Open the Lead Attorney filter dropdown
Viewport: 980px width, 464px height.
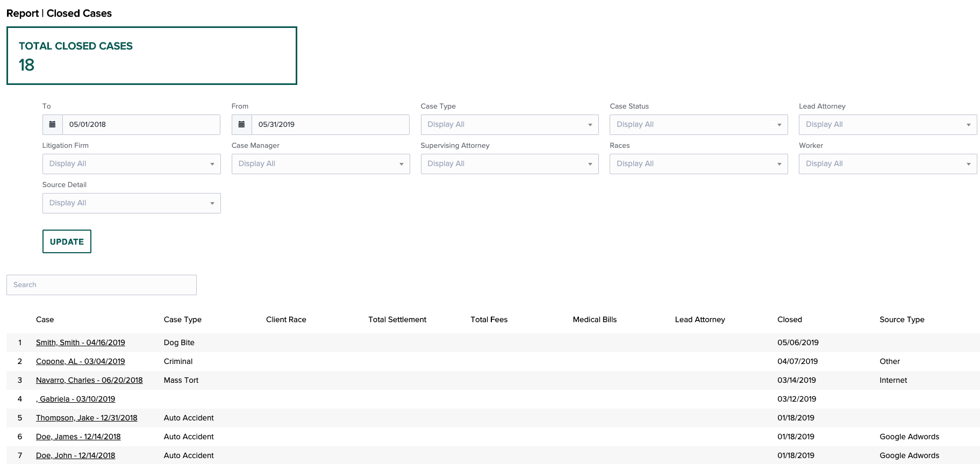pos(888,125)
